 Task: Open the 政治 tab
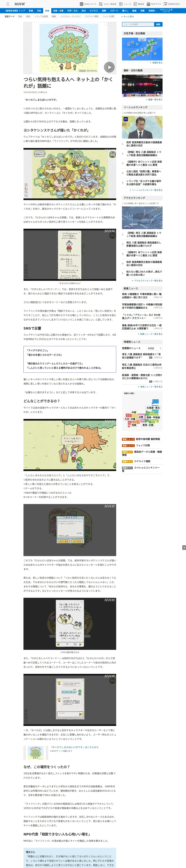click(84, 11)
